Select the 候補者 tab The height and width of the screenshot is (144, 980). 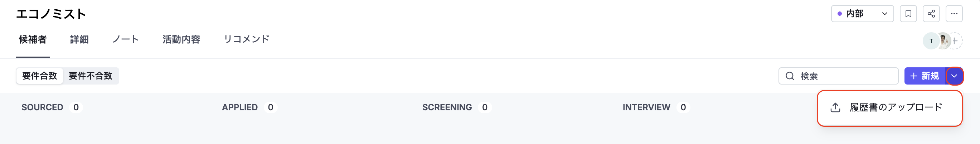click(x=33, y=39)
